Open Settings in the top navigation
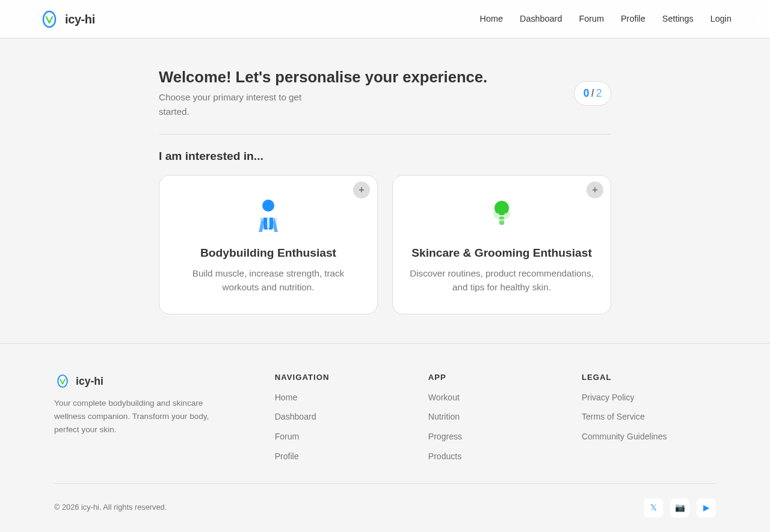Screen dimensions: 770x532 (x=677, y=19)
